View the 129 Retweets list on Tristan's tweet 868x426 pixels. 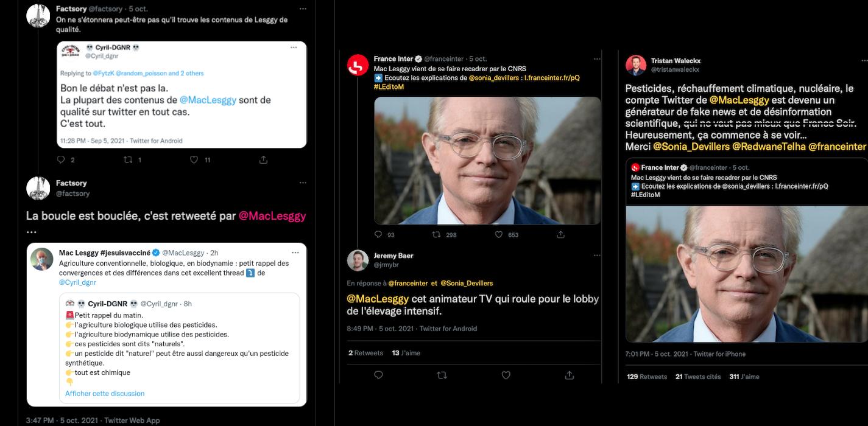[647, 377]
